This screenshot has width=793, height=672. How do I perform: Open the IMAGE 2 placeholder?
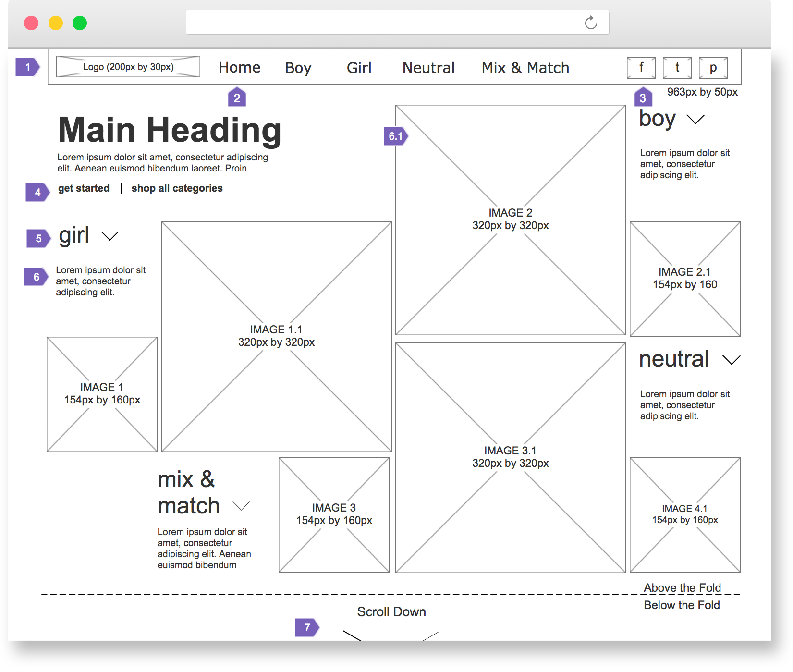click(511, 220)
